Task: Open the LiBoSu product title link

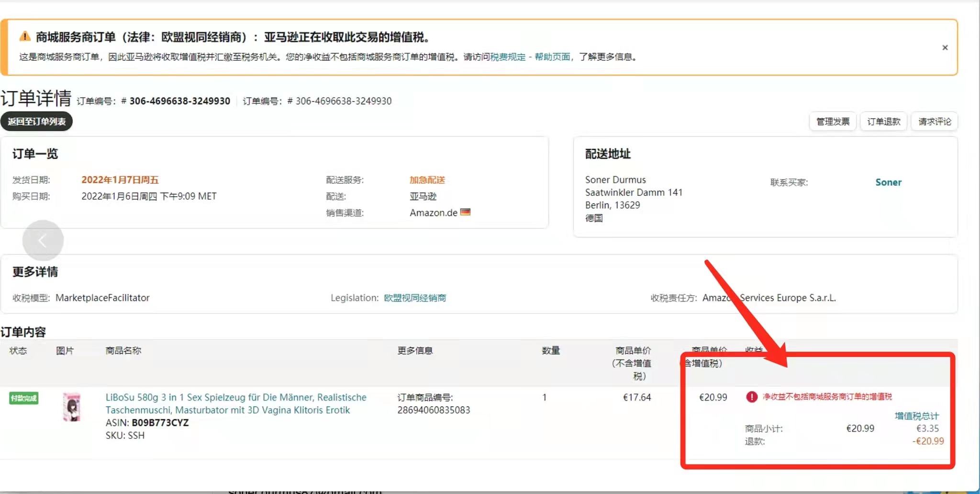Action: tap(235, 404)
